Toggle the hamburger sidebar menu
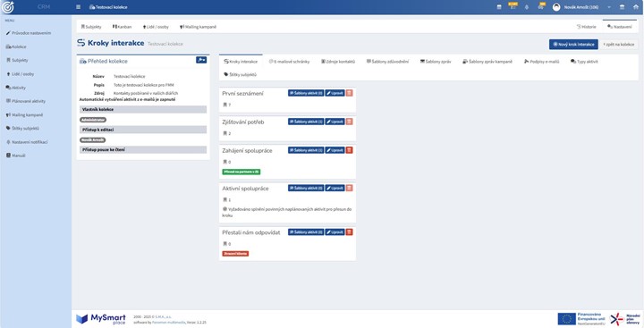This screenshot has height=328, width=644. 79,7
